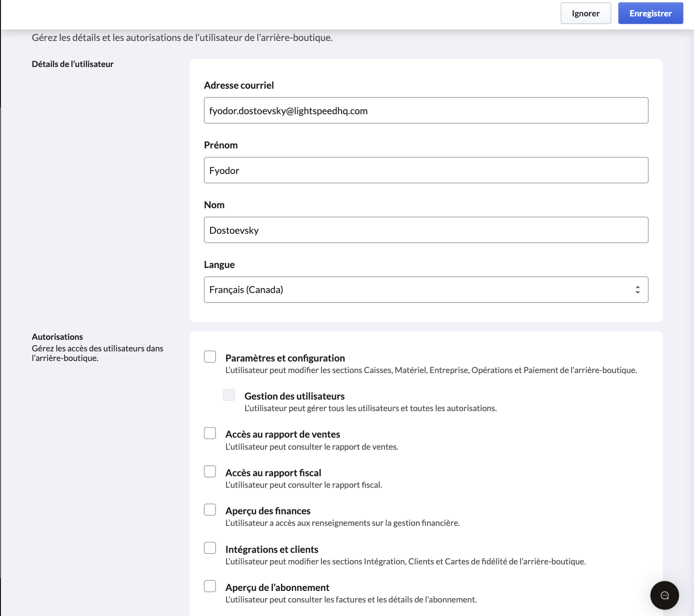Click description about consulting rapport fiscal
Viewport: 694px width, 616px height.
click(x=304, y=485)
